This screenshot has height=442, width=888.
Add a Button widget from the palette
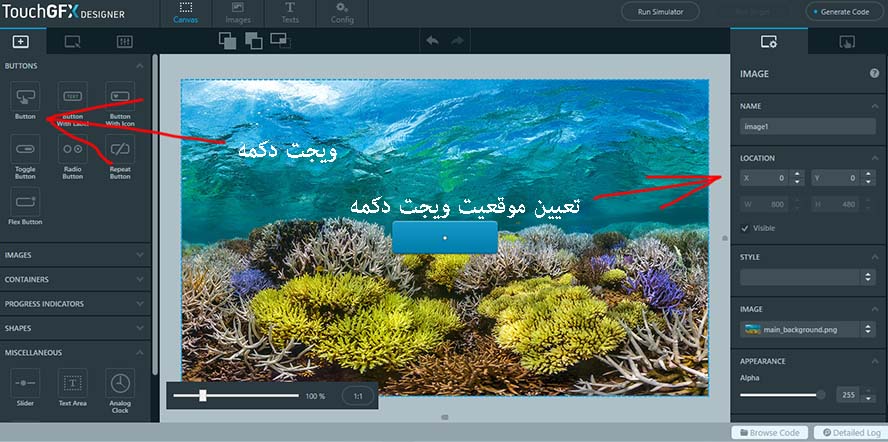(x=25, y=102)
